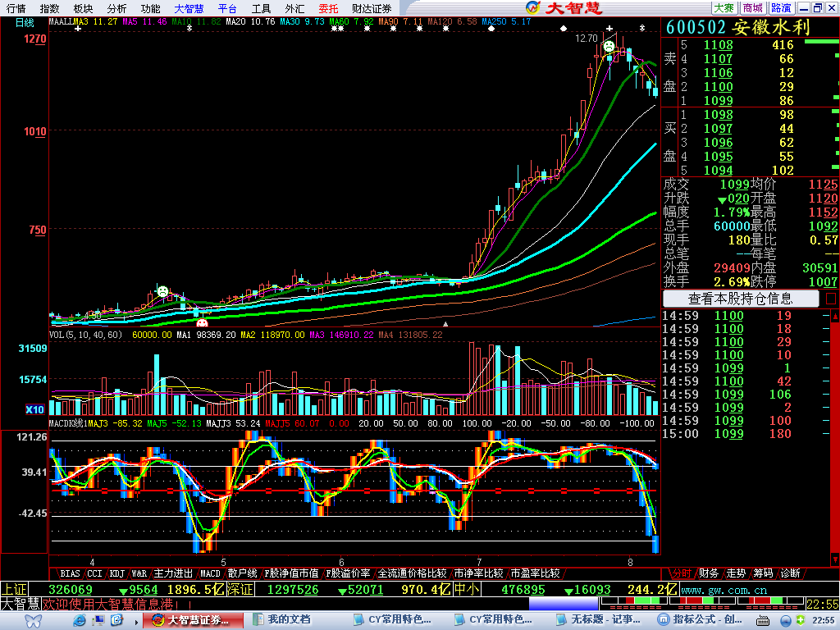Click the stock title 600502 安徽水利
This screenshot has width=840, height=630.
(737, 27)
